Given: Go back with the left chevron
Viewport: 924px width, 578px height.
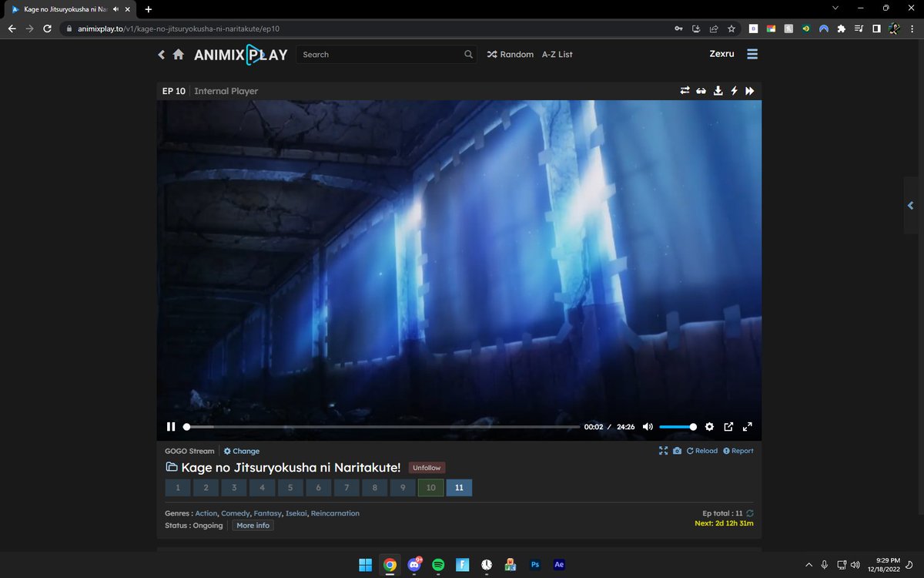Looking at the screenshot, I should point(162,55).
